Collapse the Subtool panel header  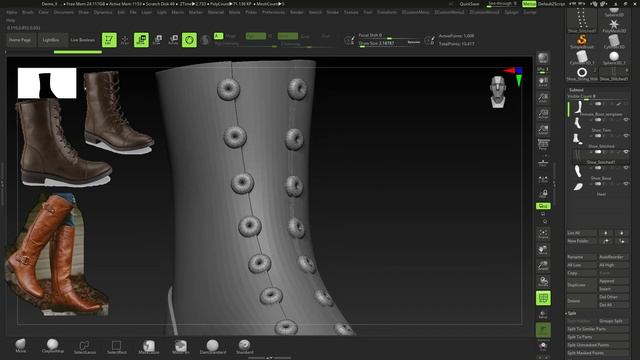pyautogui.click(x=576, y=90)
